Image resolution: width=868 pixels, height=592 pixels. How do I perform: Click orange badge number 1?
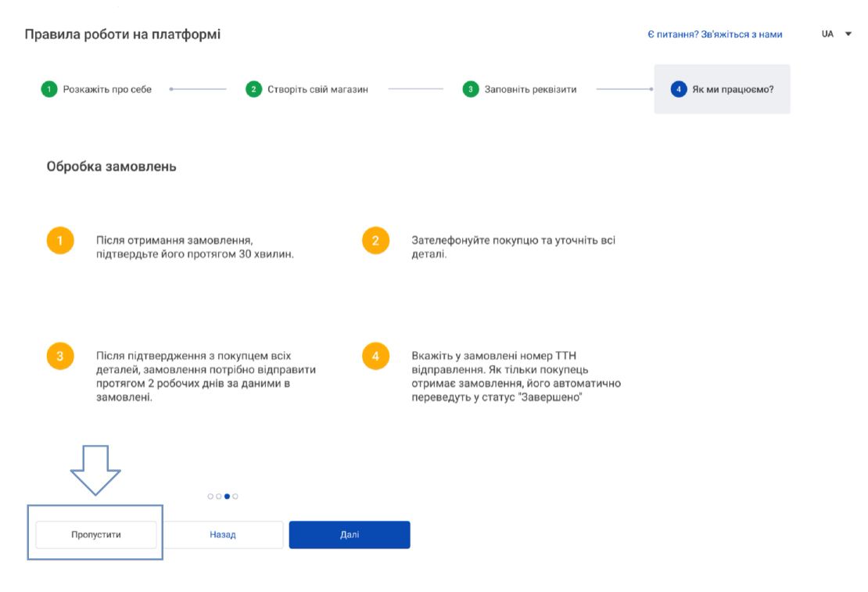click(60, 240)
